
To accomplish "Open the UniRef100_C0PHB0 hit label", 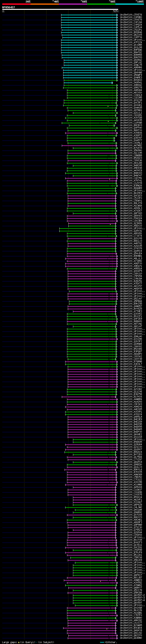I will pos(131,17).
